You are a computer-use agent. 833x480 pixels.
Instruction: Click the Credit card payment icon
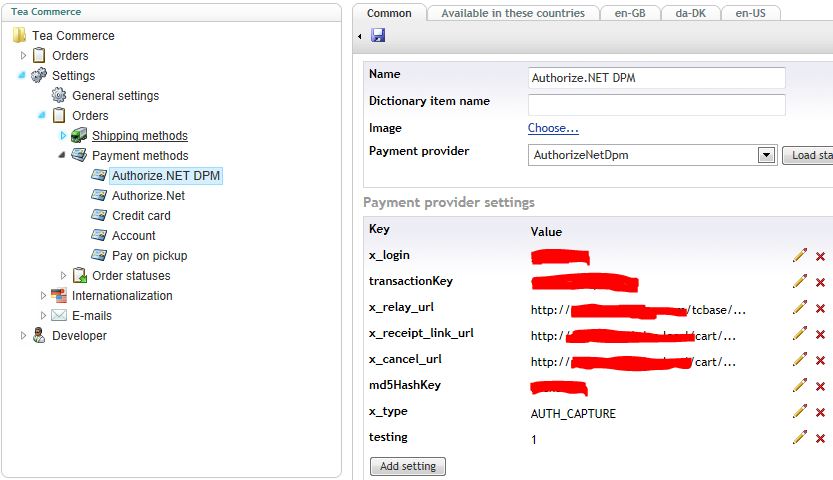tap(99, 215)
